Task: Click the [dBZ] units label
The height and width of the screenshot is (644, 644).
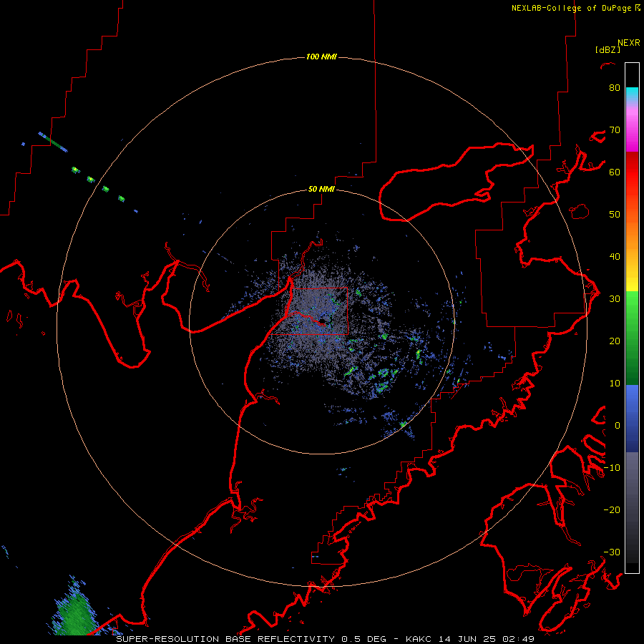Action: point(608,50)
